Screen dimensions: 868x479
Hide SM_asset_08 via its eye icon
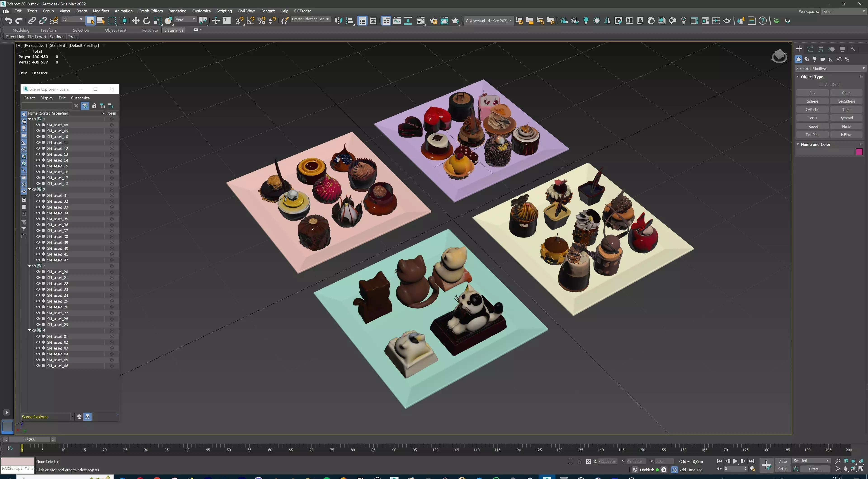point(38,125)
